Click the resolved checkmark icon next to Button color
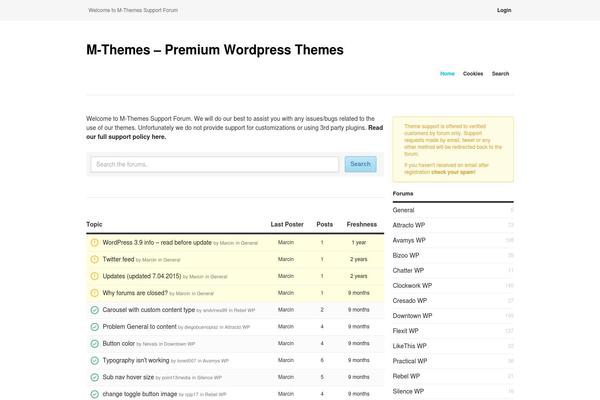This screenshot has width=600, height=400. coord(95,344)
